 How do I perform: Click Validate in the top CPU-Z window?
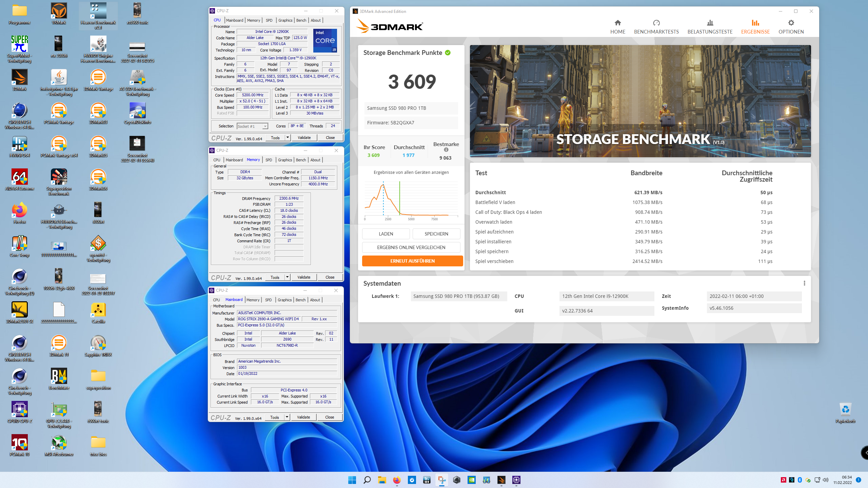click(304, 138)
